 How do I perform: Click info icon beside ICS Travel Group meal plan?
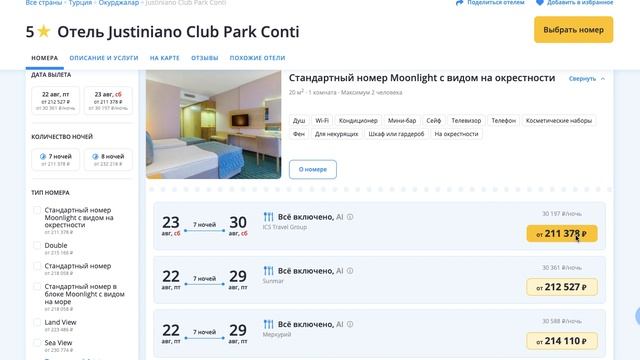pyautogui.click(x=350, y=217)
